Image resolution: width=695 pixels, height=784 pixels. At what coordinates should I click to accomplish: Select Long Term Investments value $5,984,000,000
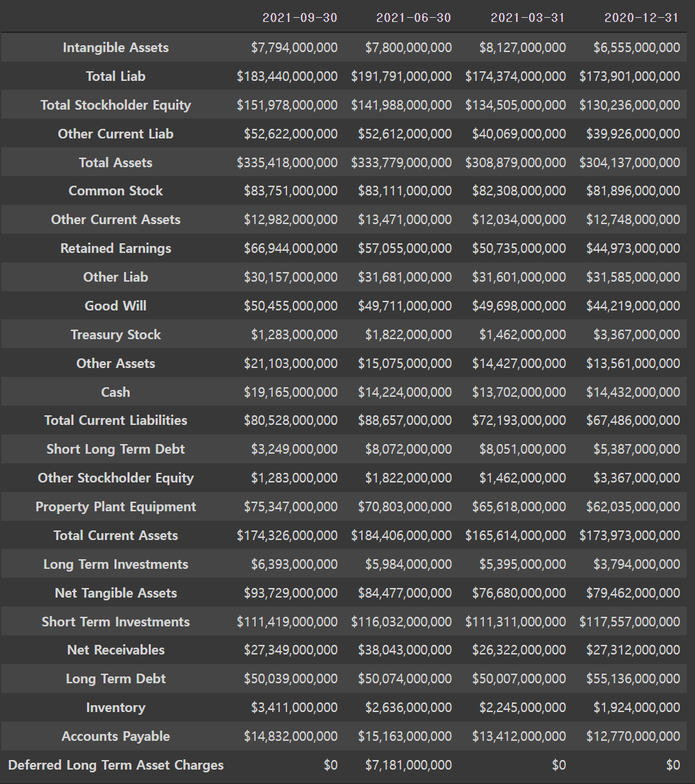point(408,564)
